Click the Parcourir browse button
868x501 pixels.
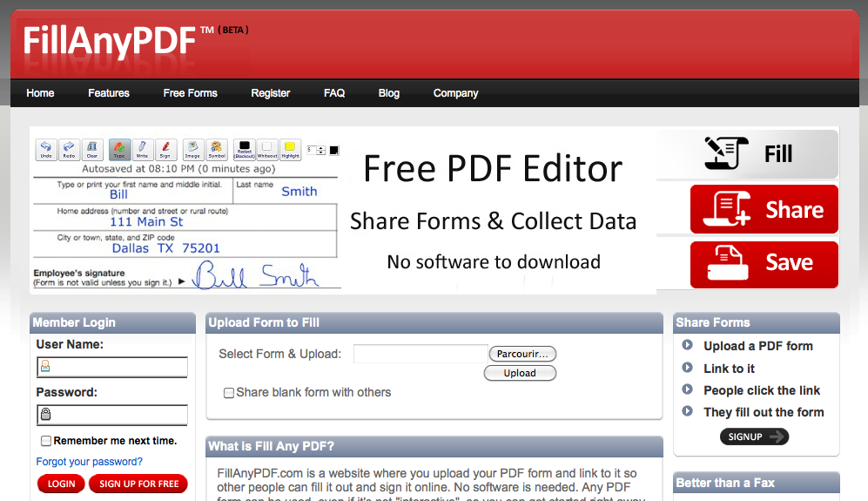(522, 354)
